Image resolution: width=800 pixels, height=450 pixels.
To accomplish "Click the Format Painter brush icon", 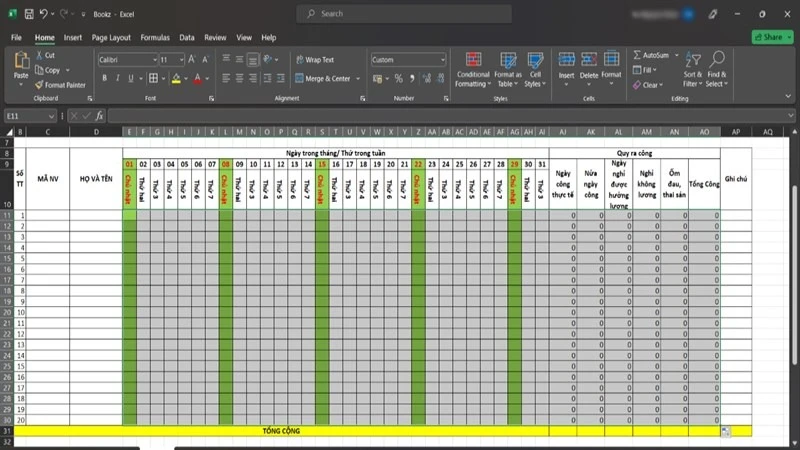I will pyautogui.click(x=39, y=85).
